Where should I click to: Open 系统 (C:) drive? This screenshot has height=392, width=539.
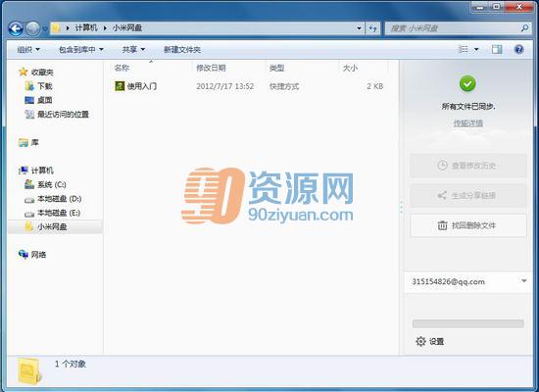[x=52, y=184]
